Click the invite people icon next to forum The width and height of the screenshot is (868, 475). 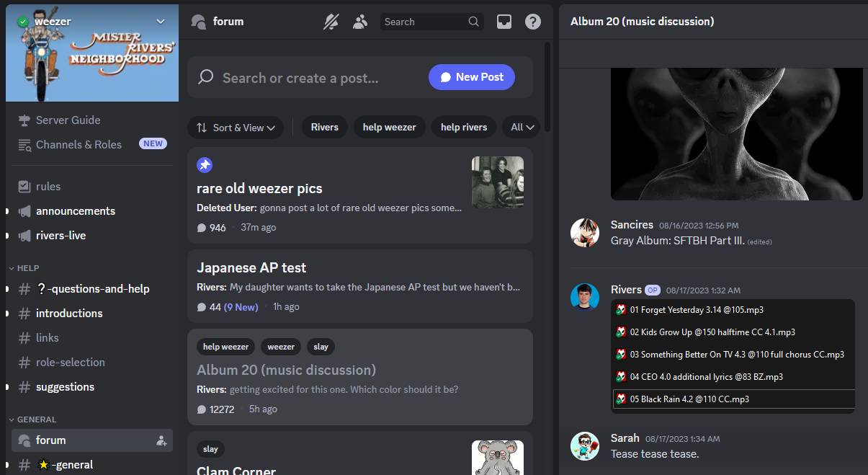click(x=161, y=440)
